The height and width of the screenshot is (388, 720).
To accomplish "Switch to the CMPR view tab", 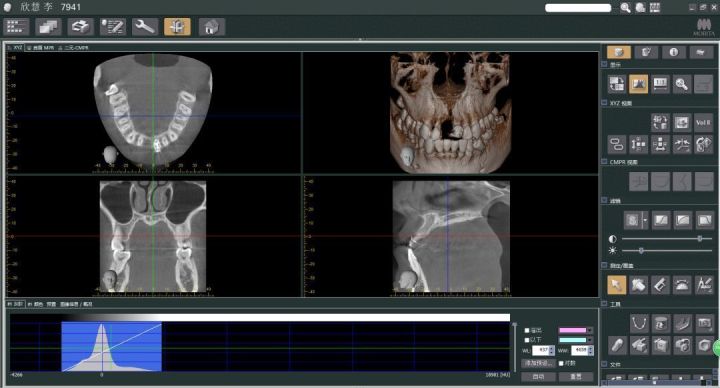I will [x=73, y=47].
